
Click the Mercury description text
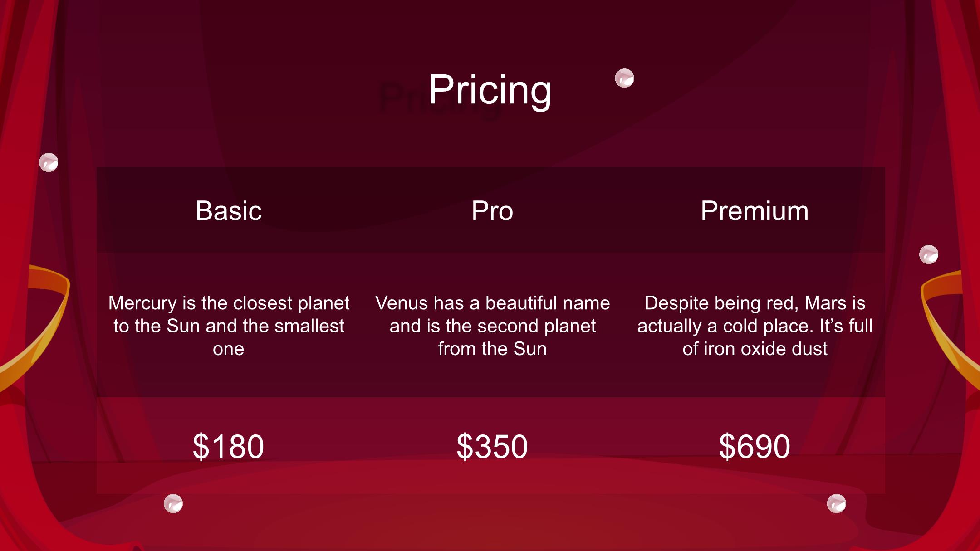(229, 326)
